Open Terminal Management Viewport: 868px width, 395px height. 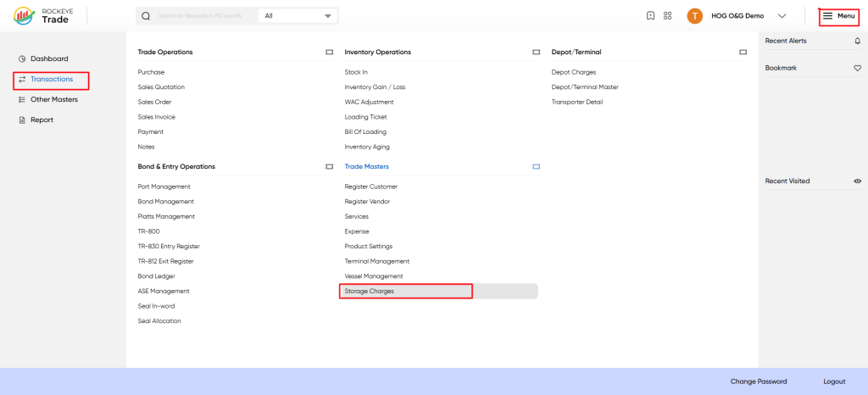pos(377,261)
